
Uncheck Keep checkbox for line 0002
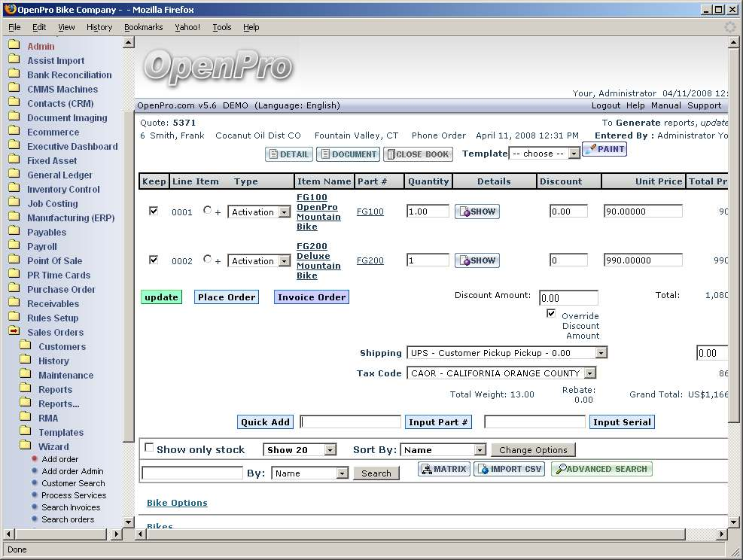pyautogui.click(x=154, y=260)
